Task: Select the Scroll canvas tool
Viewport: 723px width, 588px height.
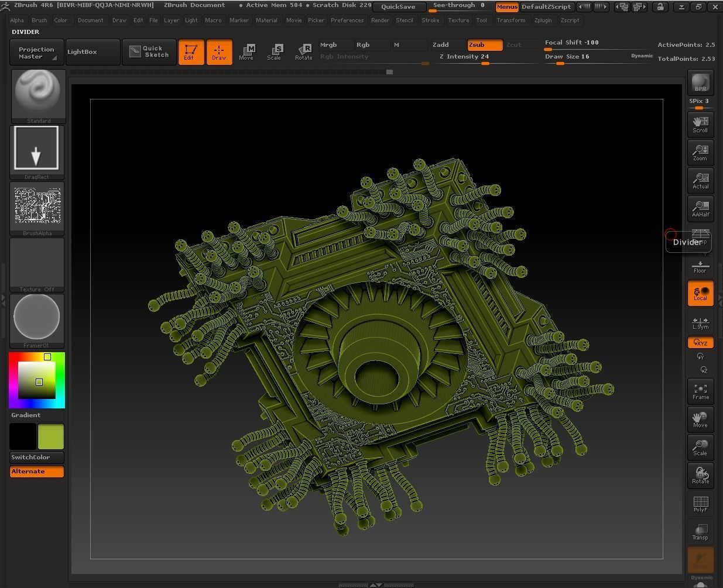Action: (700, 124)
